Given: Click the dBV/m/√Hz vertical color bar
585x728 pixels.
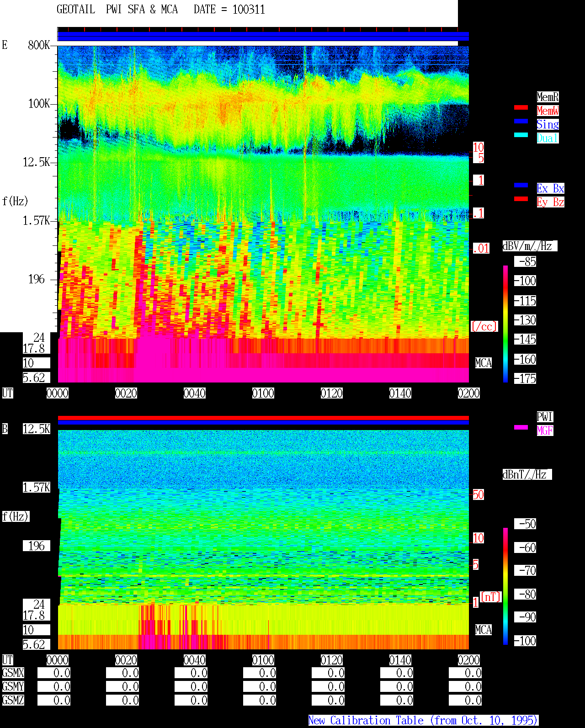Looking at the screenshot, I should click(505, 324).
